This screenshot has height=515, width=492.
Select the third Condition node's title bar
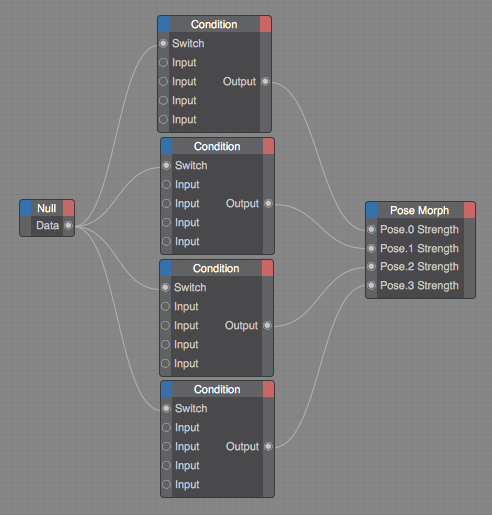point(216,268)
